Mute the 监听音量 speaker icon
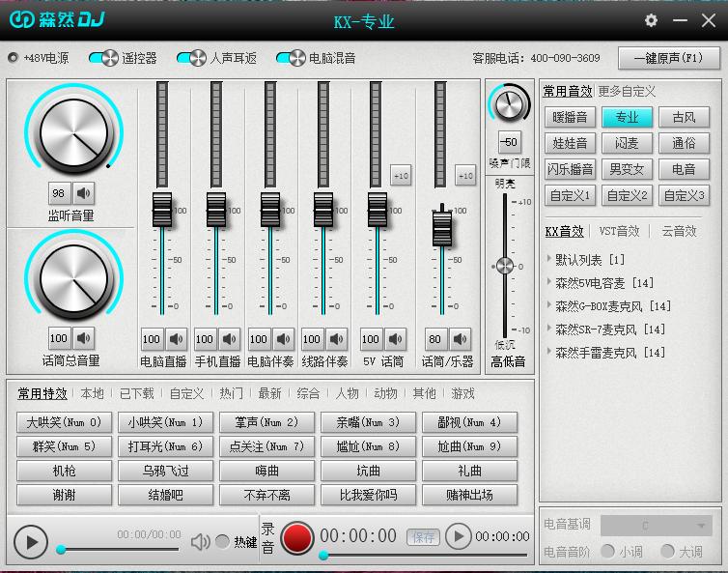Screen dimensions: 728x573 (x=84, y=193)
